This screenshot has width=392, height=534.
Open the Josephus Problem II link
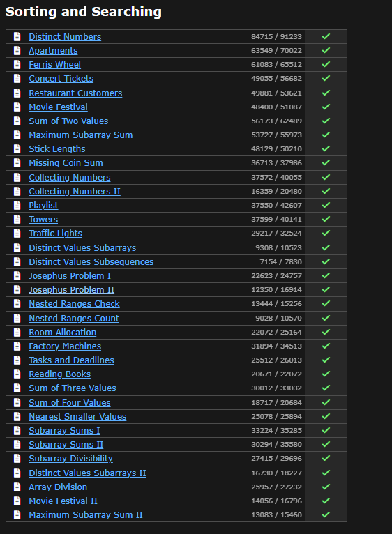pos(72,290)
